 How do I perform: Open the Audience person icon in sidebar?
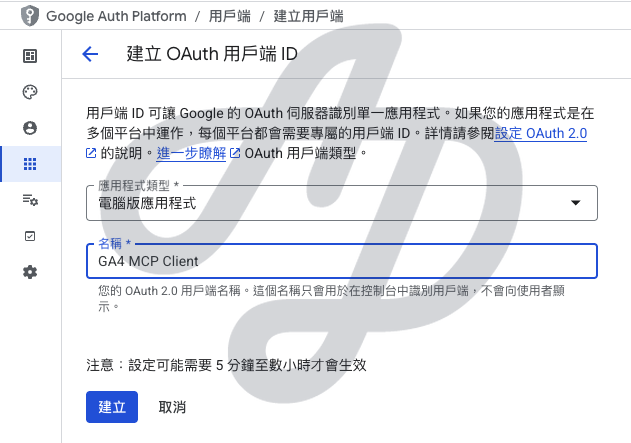[30, 128]
